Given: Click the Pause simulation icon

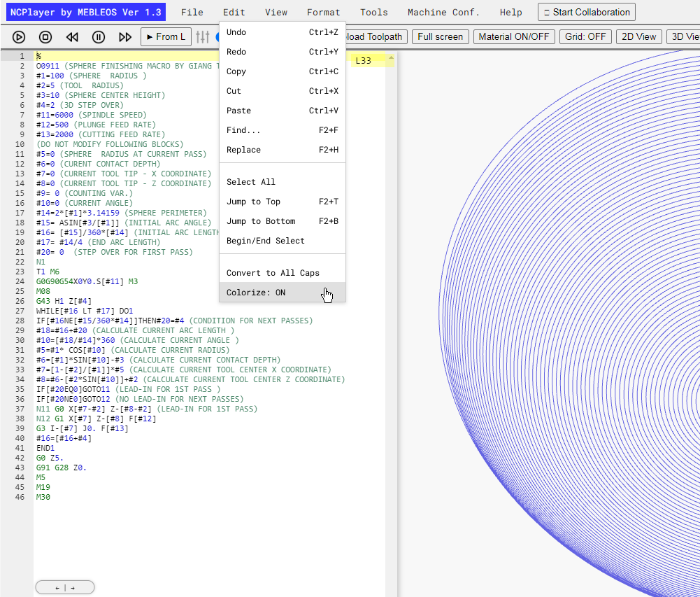Looking at the screenshot, I should 98,37.
